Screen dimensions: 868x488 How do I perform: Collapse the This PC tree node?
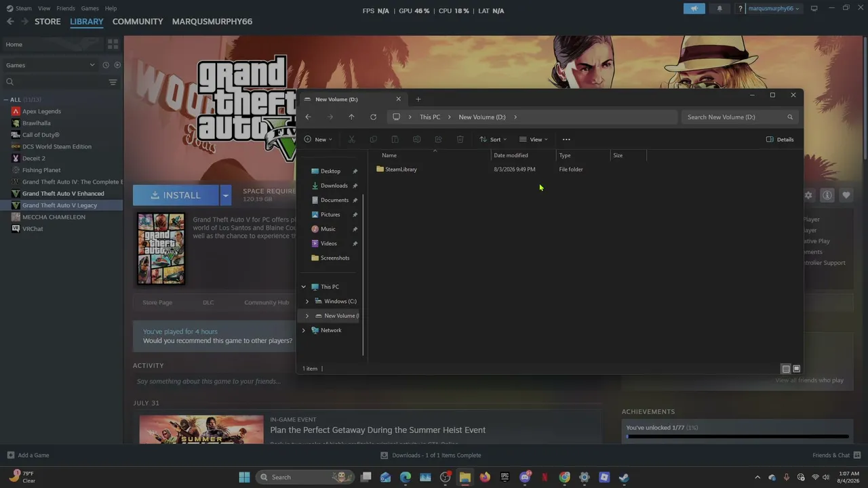[x=304, y=287]
